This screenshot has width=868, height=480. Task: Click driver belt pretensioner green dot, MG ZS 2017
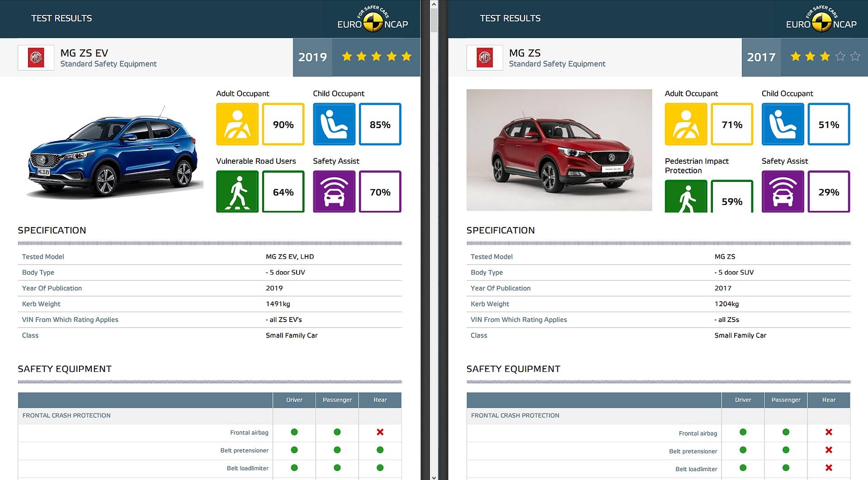743,450
